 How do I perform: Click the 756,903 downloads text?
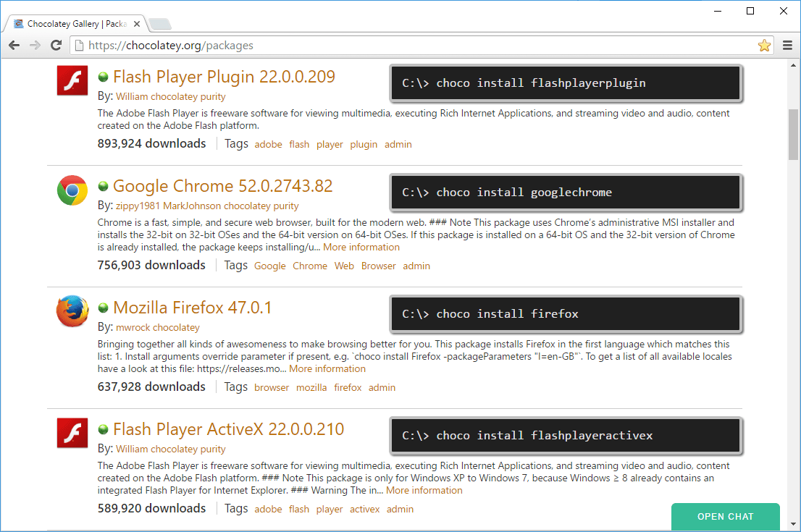(151, 265)
